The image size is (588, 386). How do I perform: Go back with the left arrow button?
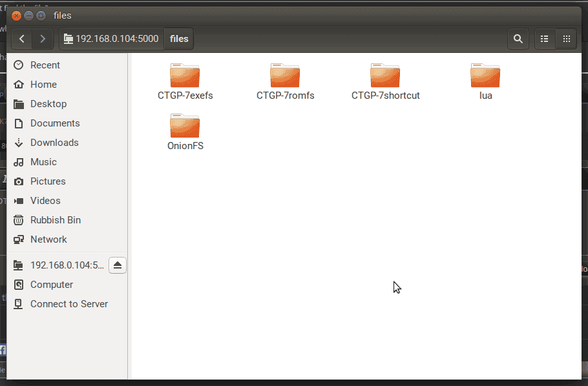click(x=22, y=39)
